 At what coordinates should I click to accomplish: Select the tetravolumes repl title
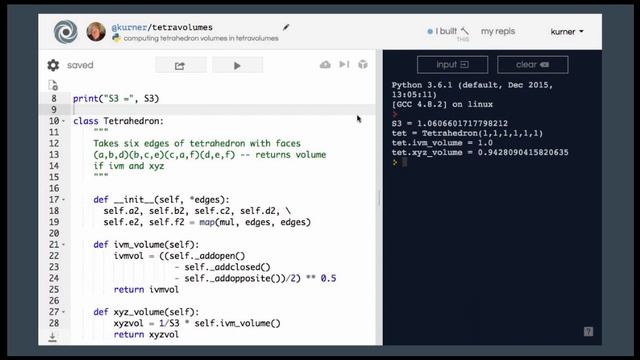point(182,27)
